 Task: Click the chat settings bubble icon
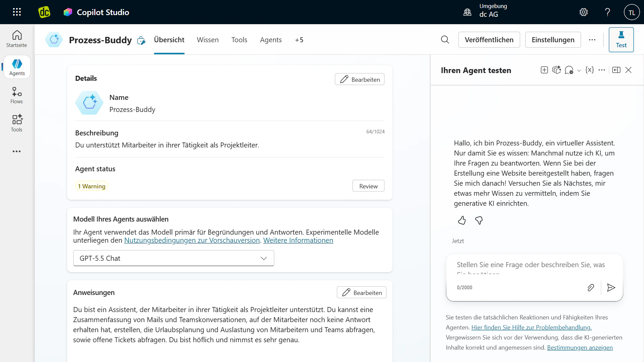(x=569, y=70)
